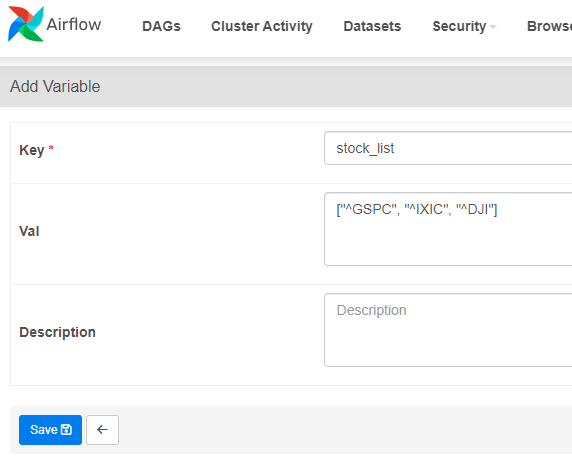Click the Airflow pinwheel logo
572x464 pixels.
[x=26, y=24]
